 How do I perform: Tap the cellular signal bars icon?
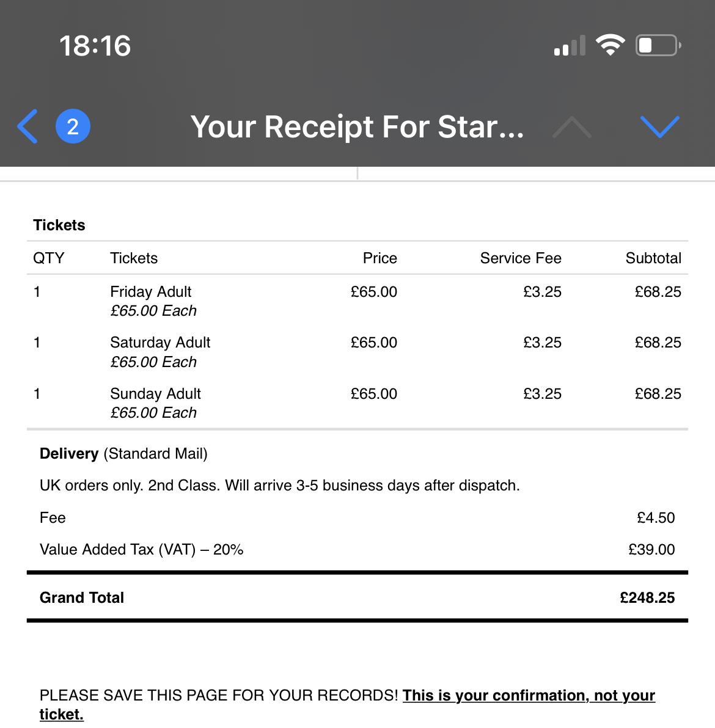point(570,46)
